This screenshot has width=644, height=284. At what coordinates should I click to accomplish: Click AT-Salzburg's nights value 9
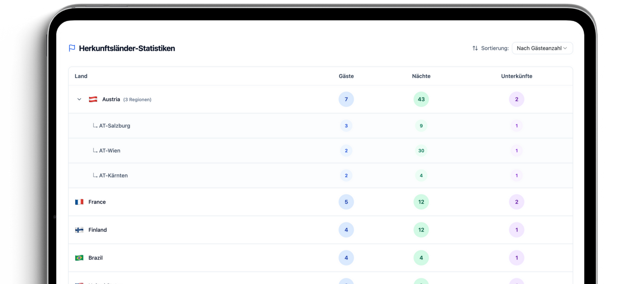click(x=421, y=126)
